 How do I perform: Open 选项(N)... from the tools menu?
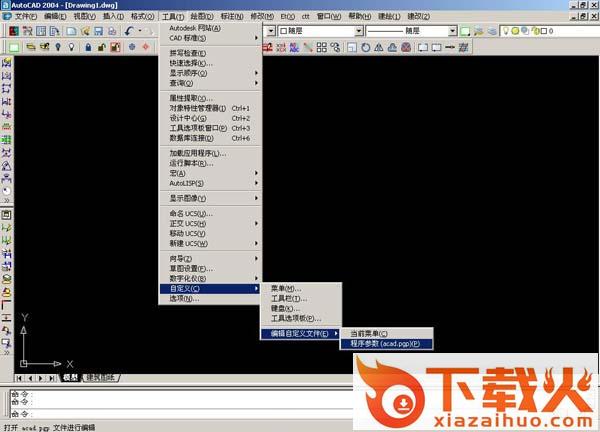(x=184, y=299)
